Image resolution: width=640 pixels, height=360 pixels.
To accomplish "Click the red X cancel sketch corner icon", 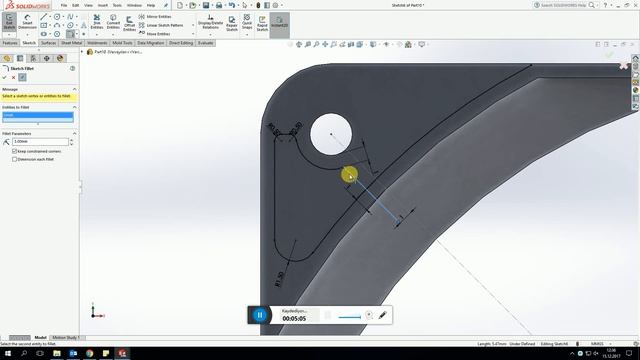I will (x=623, y=66).
